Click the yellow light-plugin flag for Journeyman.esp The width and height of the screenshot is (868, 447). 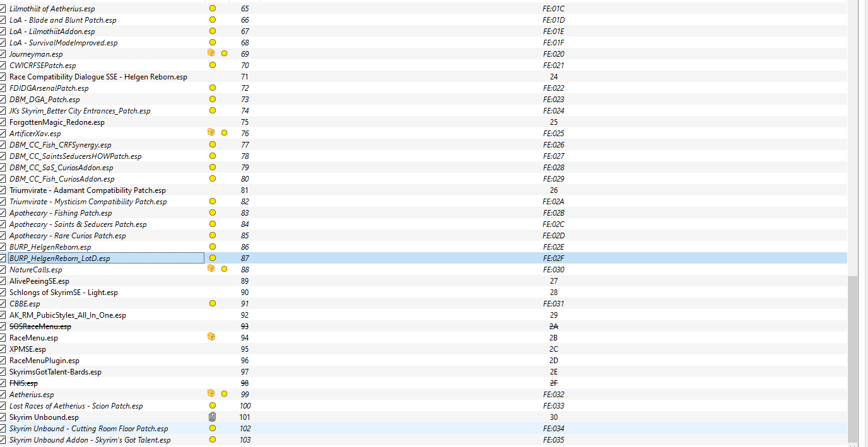(224, 54)
